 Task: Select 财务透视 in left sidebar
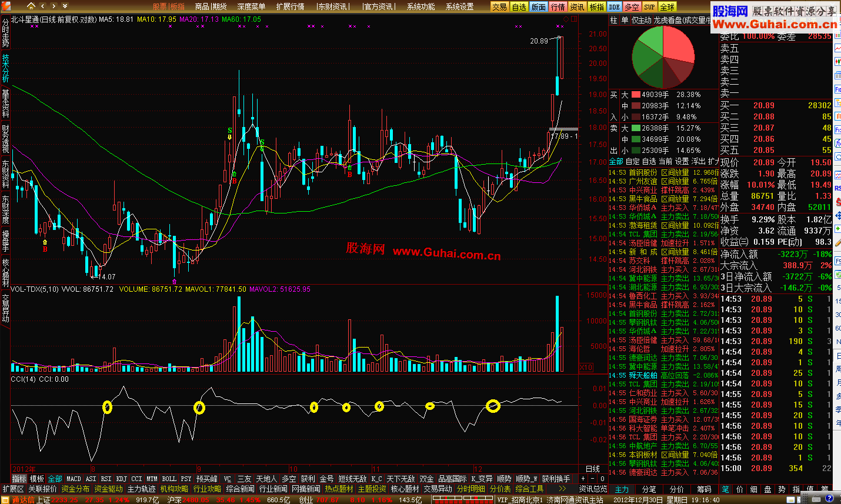5,139
